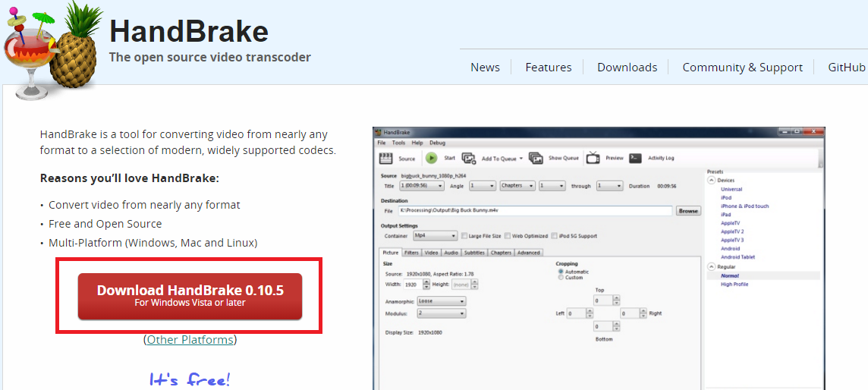Open the start chapter dropdown before through
This screenshot has width=868, height=390.
(552, 186)
